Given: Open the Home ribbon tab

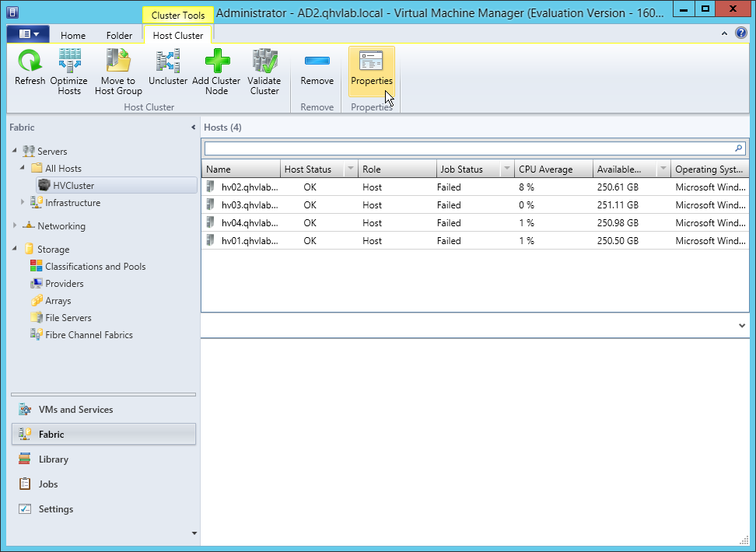Looking at the screenshot, I should [x=73, y=36].
